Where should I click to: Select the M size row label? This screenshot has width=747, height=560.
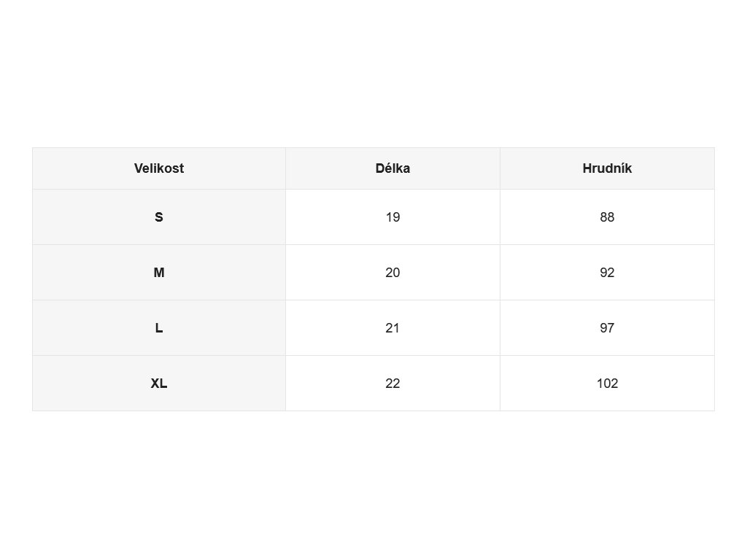pyautogui.click(x=159, y=273)
